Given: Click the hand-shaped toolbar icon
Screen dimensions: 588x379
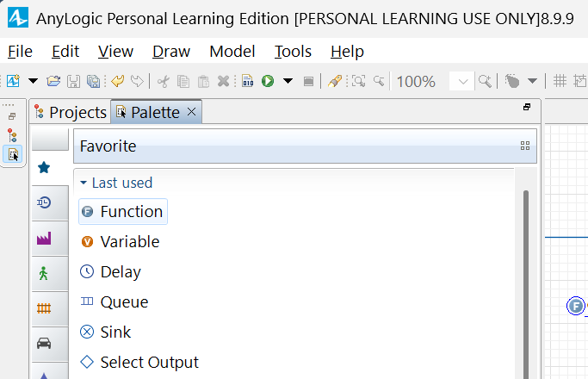Looking at the screenshot, I should point(512,81).
